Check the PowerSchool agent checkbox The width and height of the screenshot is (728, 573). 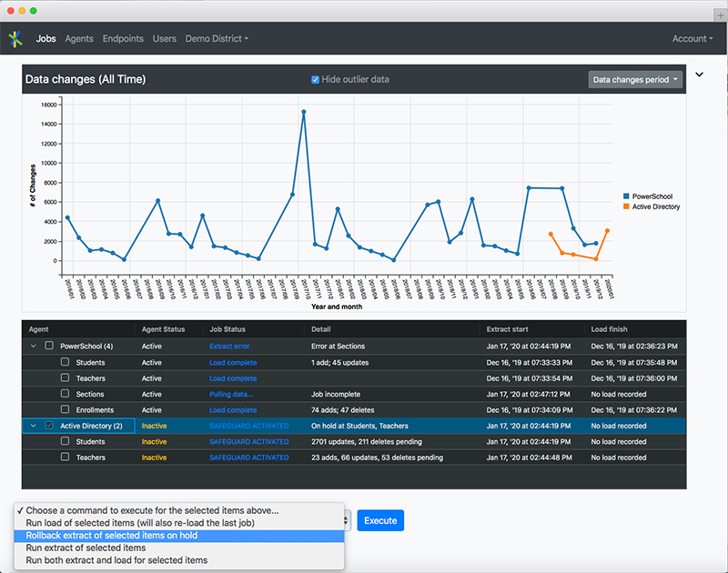(49, 347)
